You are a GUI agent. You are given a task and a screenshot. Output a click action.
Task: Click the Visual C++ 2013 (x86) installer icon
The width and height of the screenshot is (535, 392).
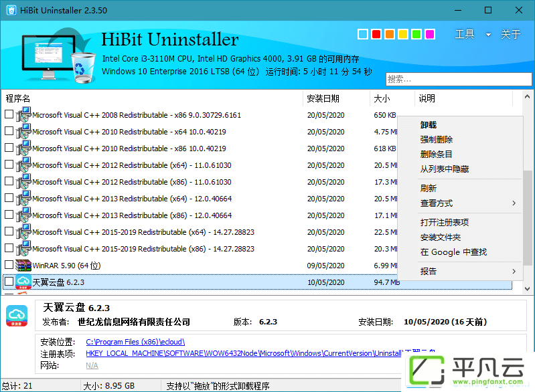click(x=23, y=215)
